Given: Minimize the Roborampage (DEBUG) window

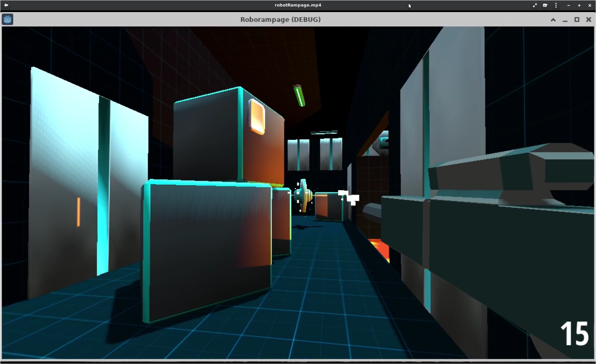Looking at the screenshot, I should [565, 20].
